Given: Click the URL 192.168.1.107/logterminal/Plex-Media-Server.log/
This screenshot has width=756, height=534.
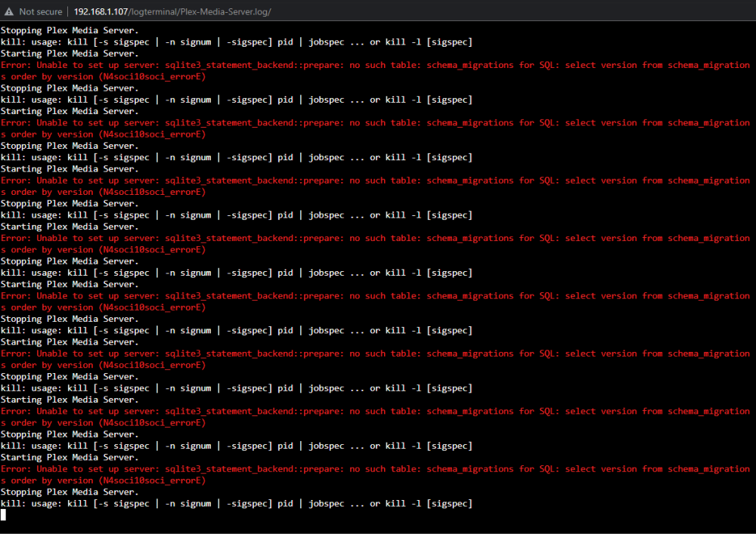Looking at the screenshot, I should click(172, 11).
